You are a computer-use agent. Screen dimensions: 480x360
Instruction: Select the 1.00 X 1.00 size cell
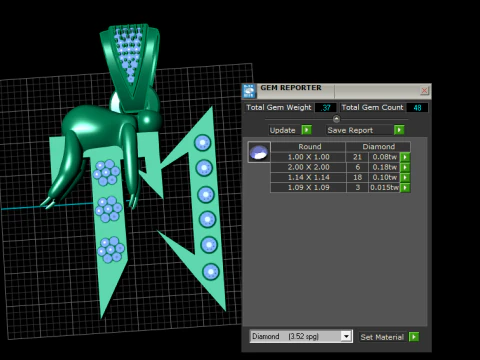tap(308, 157)
